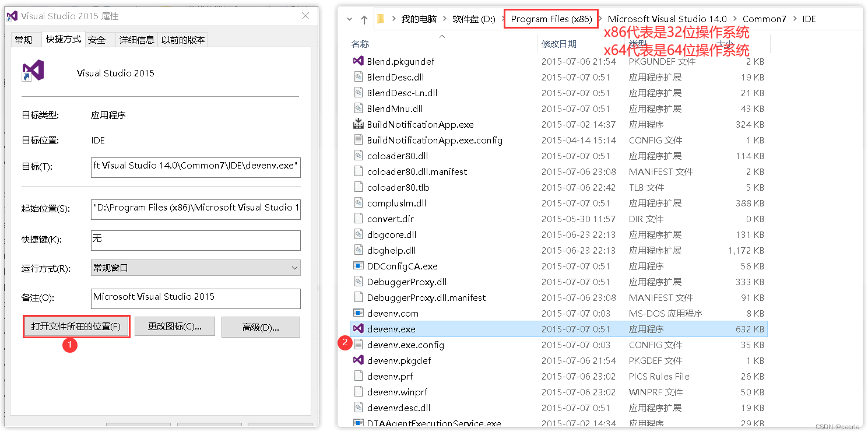
Task: Click the 1,172 KB size of dbghelp.dll
Action: [x=746, y=250]
